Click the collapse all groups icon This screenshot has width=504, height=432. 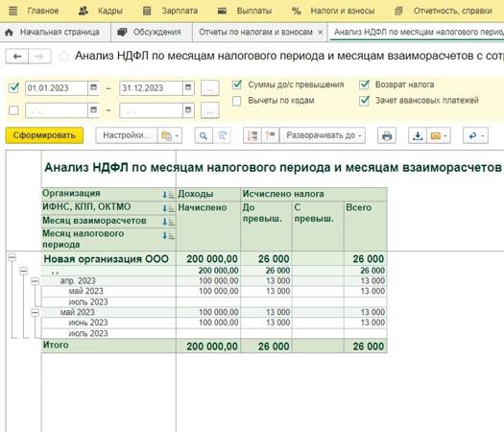point(271,135)
